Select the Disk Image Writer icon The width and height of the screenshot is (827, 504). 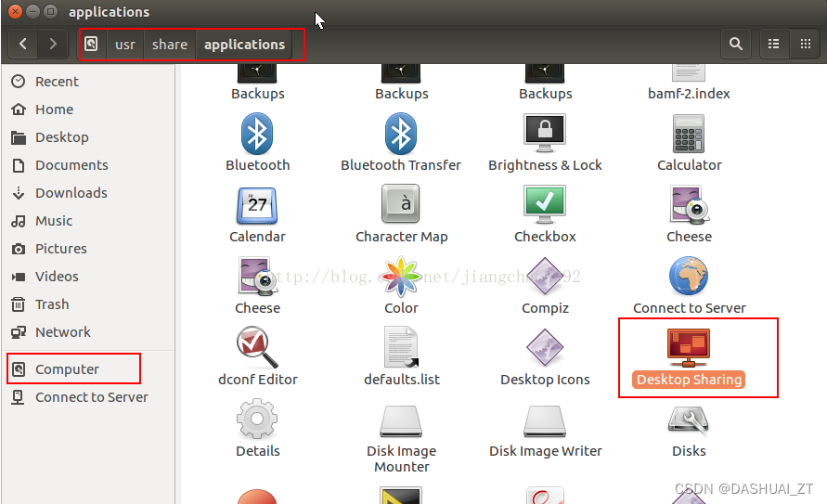545,420
